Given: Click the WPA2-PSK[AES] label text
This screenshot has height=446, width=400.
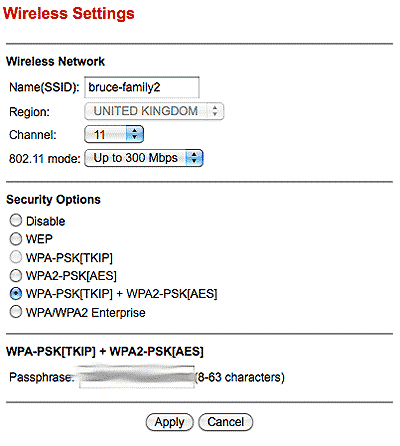Looking at the screenshot, I should pos(71,276).
